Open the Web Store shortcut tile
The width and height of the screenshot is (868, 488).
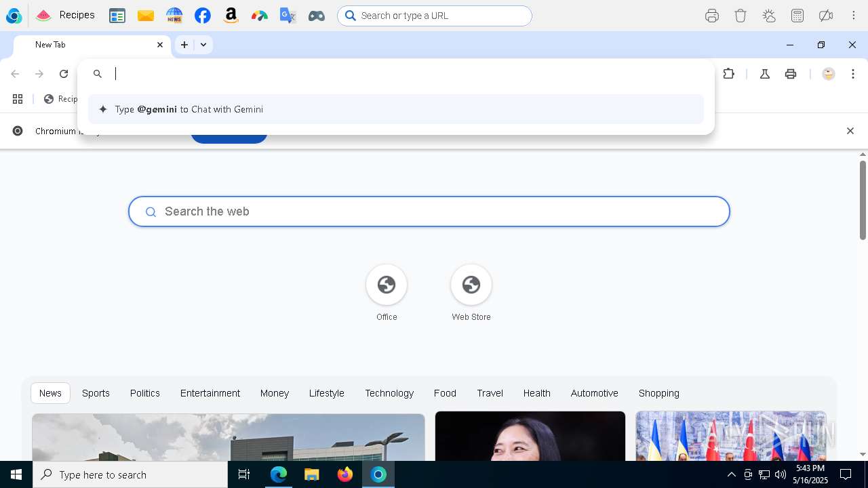tap(471, 293)
